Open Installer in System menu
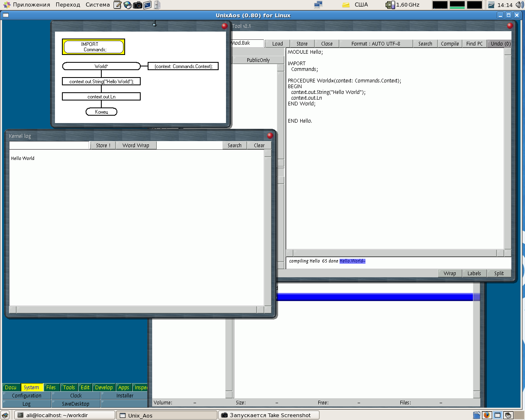525x420 pixels. (x=125, y=396)
